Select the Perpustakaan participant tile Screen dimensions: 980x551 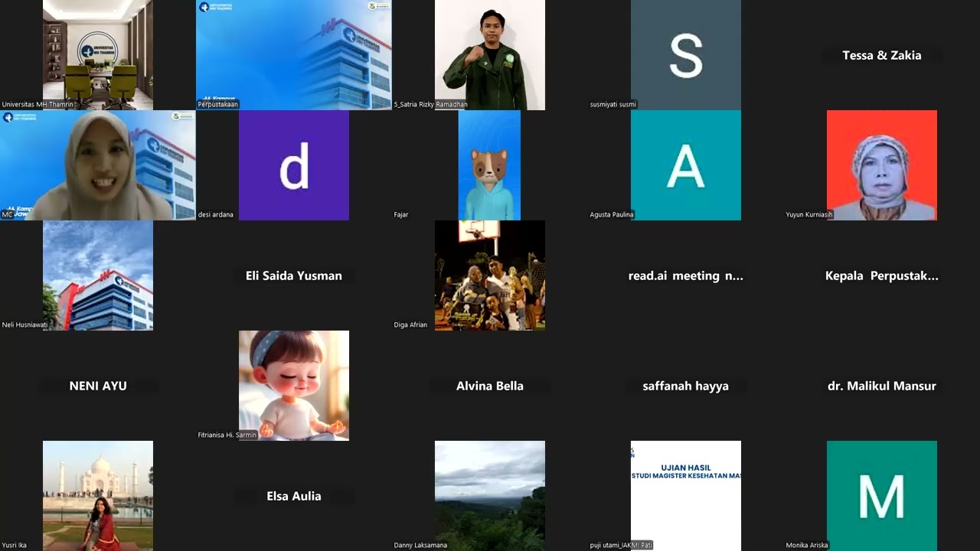point(294,55)
